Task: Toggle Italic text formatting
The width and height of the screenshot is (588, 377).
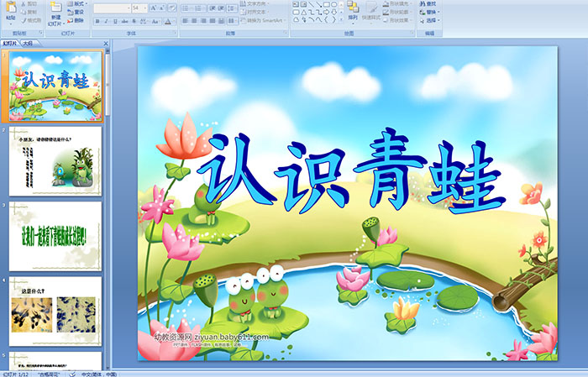Action: point(104,21)
